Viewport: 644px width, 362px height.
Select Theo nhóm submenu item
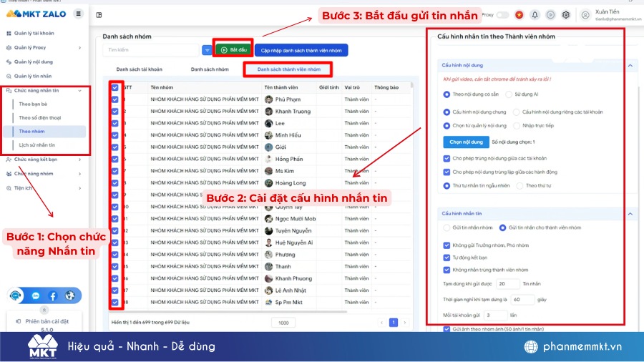point(44,132)
